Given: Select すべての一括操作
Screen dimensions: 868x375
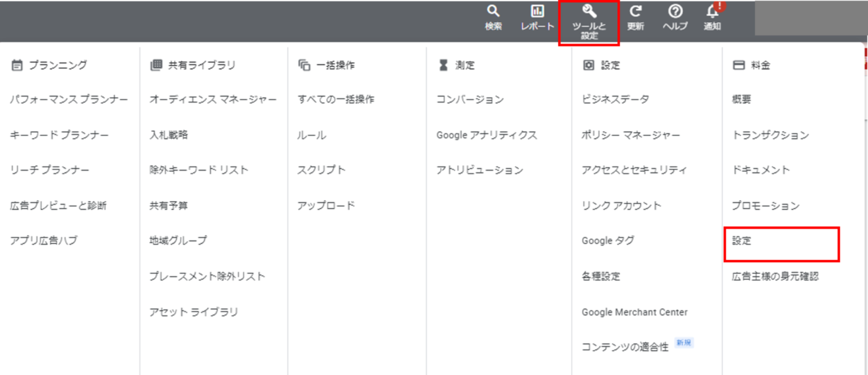Looking at the screenshot, I should click(336, 100).
